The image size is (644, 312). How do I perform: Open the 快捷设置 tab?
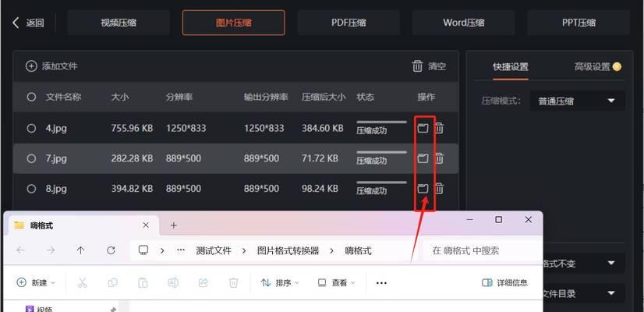[511, 67]
